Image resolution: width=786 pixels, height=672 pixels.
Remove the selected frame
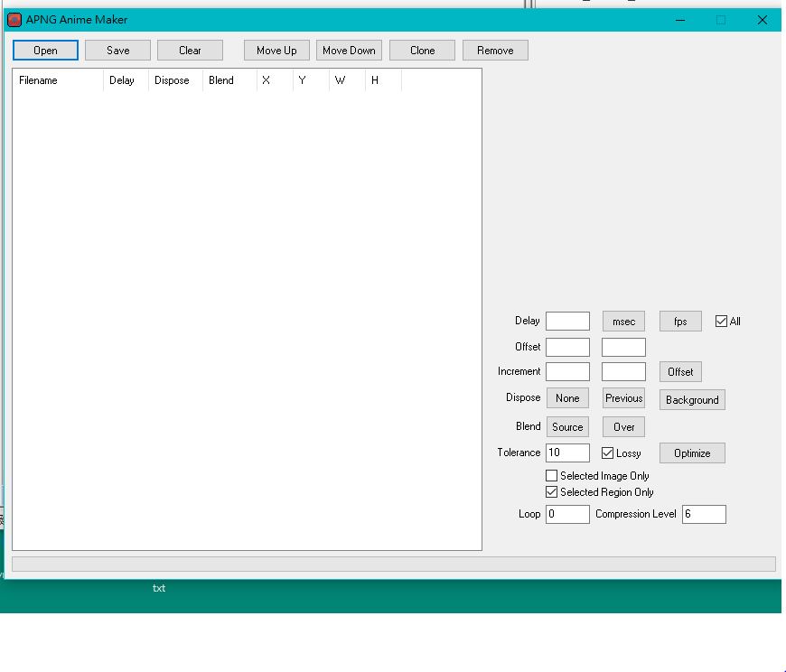coord(495,51)
